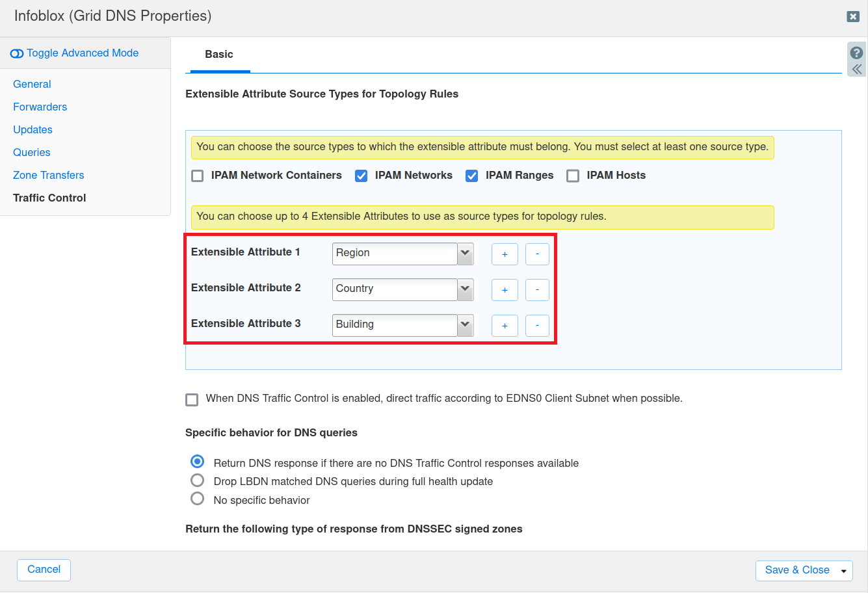Open the Region attribute dropdown
This screenshot has height=593, width=868.
465,254
